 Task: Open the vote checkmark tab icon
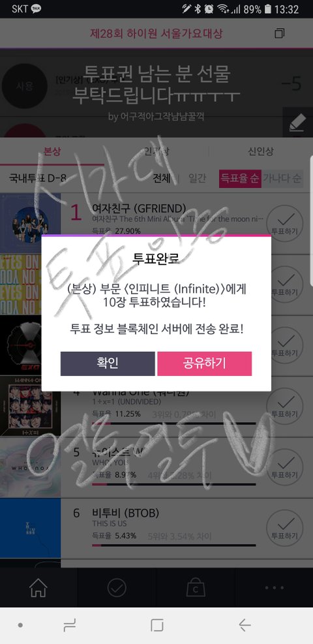(x=117, y=588)
